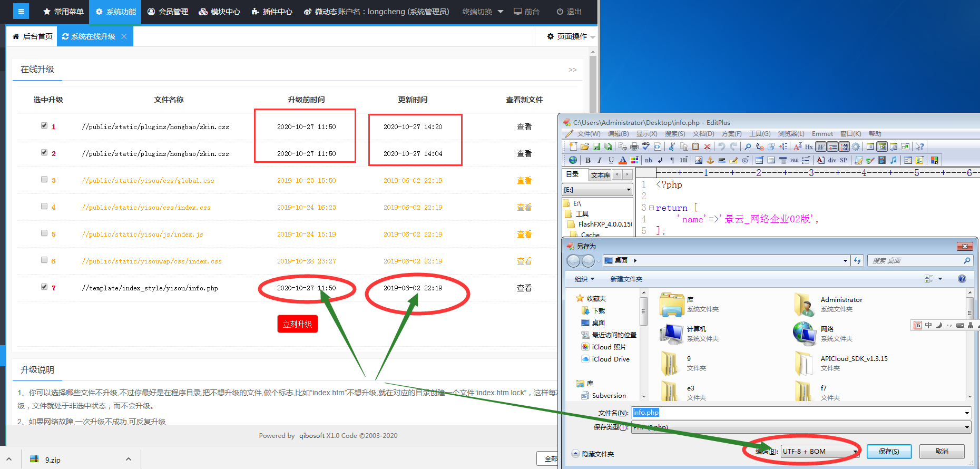980x469 pixels.
Task: Click the red delete X toolbar icon
Action: point(707,146)
